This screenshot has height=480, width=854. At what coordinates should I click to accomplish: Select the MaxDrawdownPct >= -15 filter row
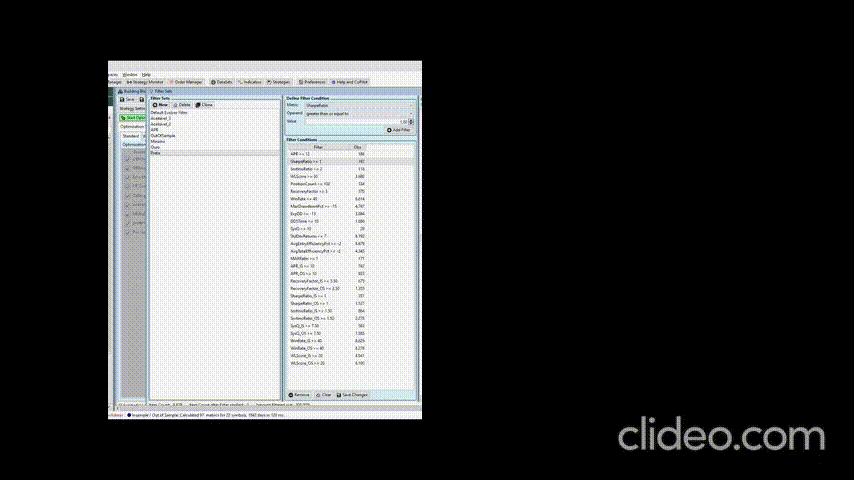(351, 206)
